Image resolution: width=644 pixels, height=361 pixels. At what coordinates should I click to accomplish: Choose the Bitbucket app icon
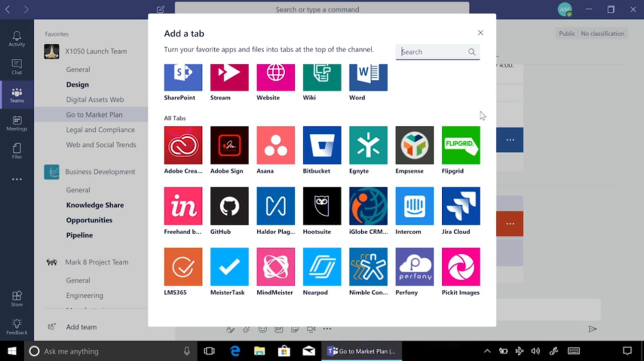(322, 145)
